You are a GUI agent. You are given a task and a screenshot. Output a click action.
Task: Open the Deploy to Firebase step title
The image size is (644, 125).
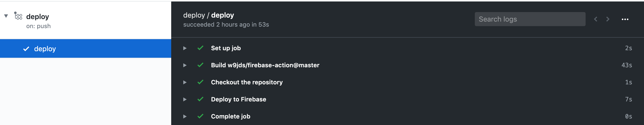click(x=238, y=99)
